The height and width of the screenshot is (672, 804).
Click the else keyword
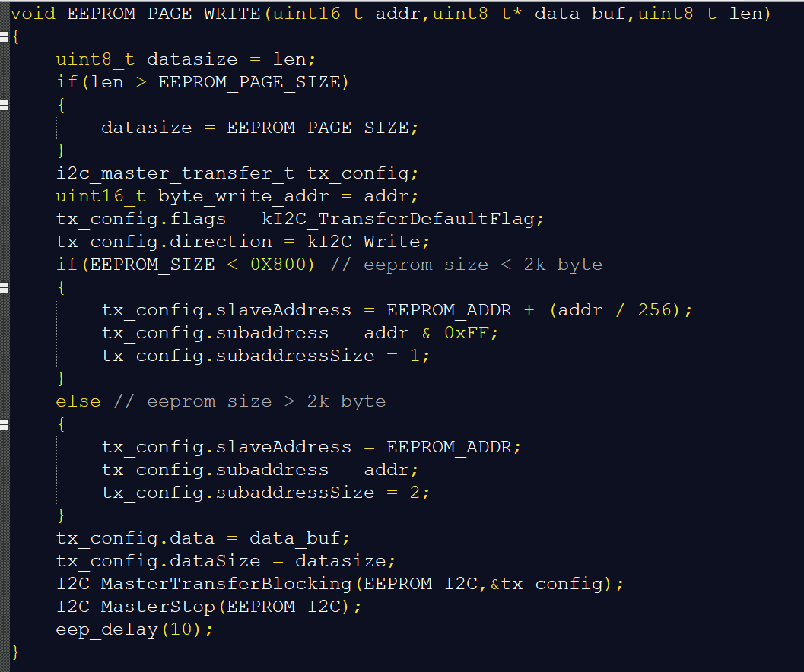[x=78, y=401]
